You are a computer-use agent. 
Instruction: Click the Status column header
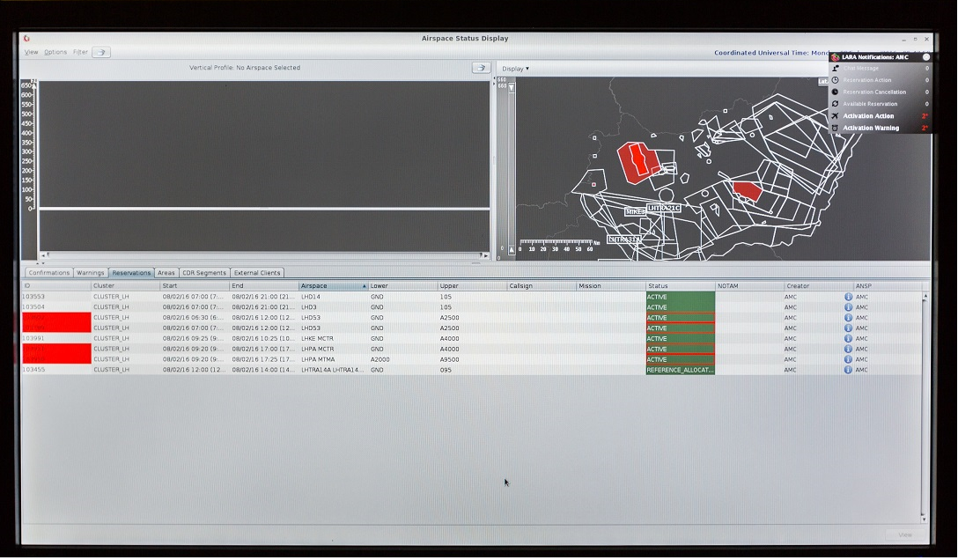click(x=679, y=286)
